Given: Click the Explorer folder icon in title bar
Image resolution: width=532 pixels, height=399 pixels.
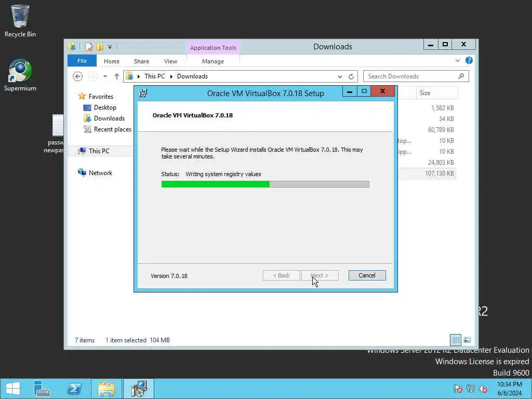Looking at the screenshot, I should pos(72,46).
